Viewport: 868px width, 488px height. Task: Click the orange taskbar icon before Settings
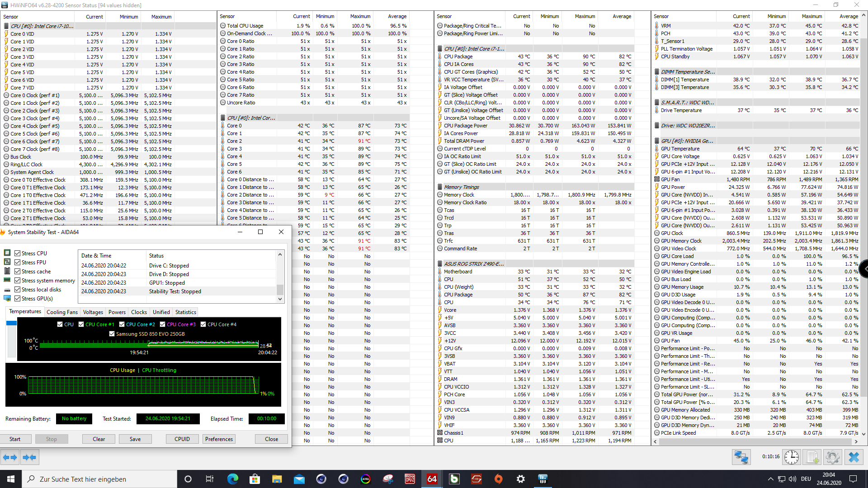(x=499, y=479)
